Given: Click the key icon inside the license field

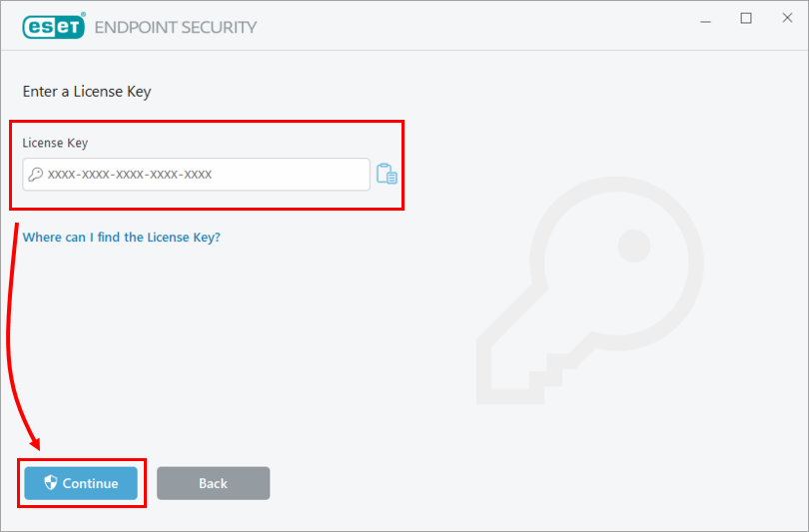Looking at the screenshot, I should coord(35,175).
